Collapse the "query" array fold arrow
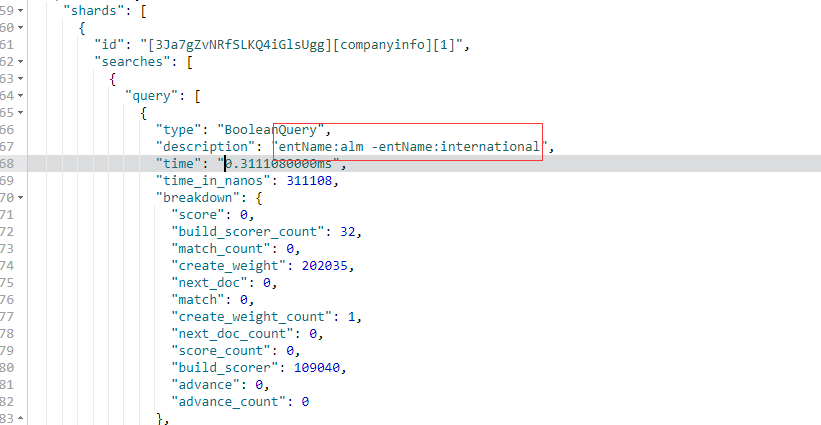This screenshot has height=425, width=821. 20,95
